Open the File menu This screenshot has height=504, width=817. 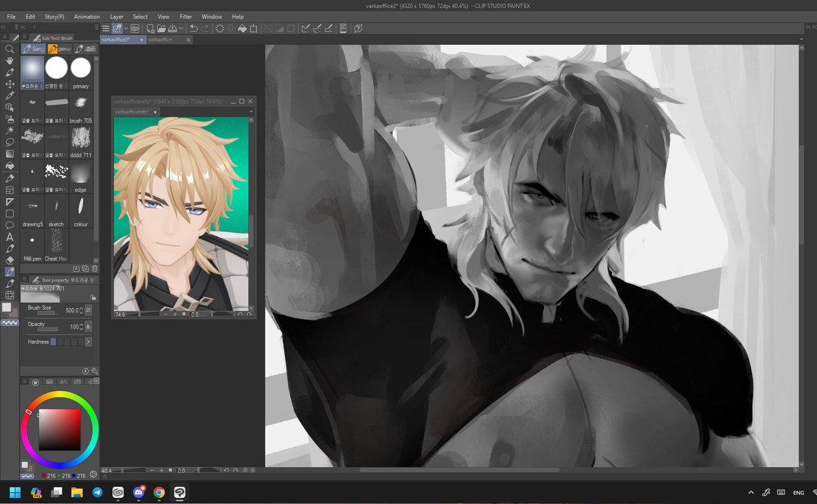click(x=12, y=16)
